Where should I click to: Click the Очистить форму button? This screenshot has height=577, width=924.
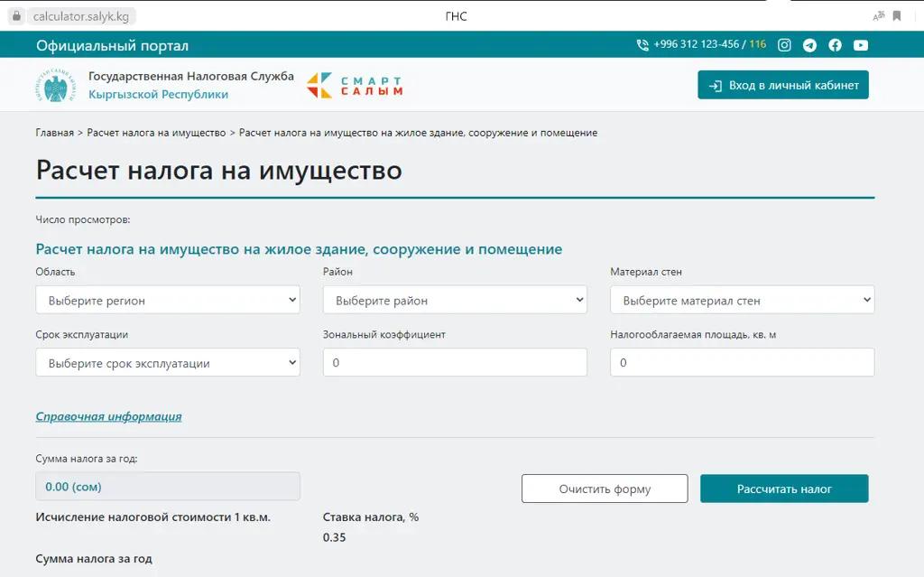click(x=604, y=488)
